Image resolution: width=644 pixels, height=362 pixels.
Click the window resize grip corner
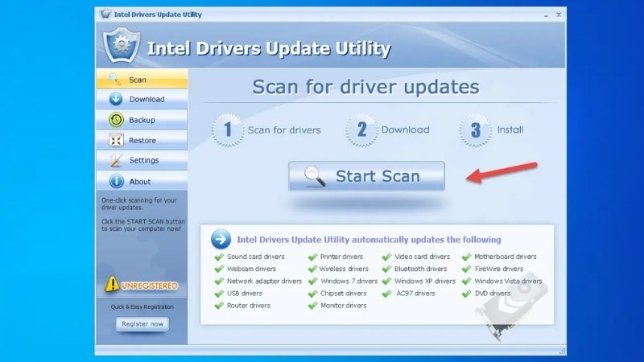[x=562, y=352]
